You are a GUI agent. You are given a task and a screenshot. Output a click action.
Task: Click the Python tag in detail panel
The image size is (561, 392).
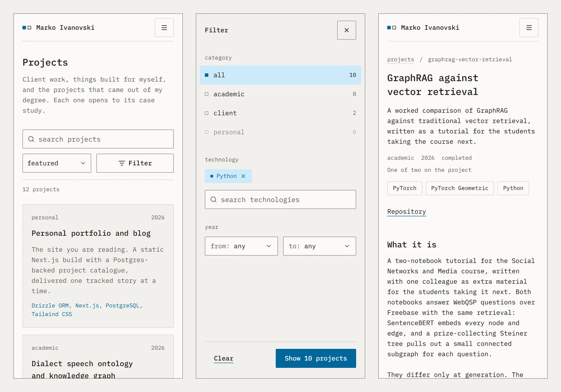pos(513,188)
